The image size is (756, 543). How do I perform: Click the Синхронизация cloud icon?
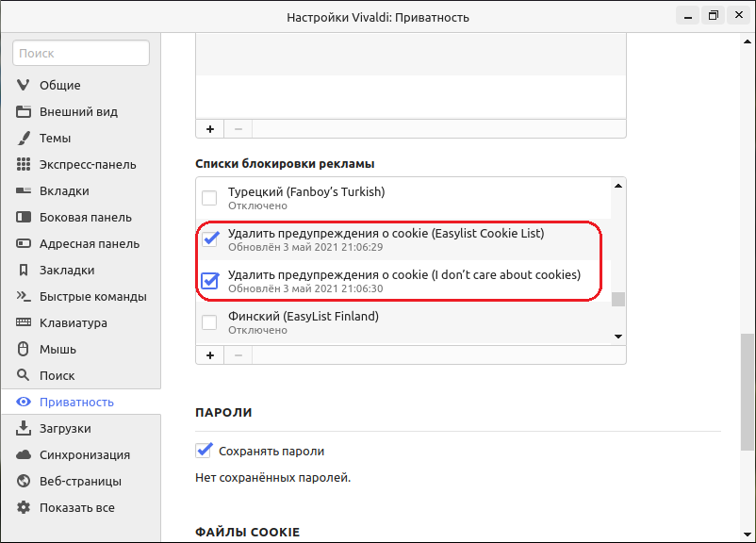pos(24,454)
